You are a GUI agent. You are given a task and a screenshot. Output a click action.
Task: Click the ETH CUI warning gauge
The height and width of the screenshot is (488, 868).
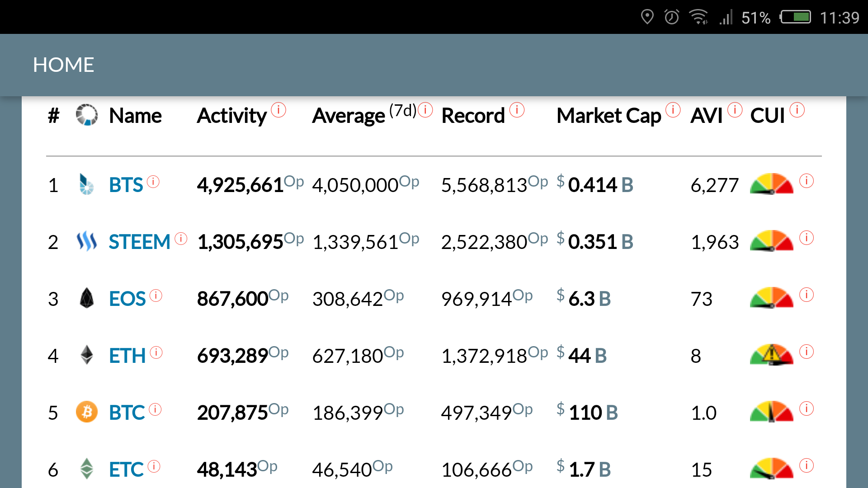(x=771, y=355)
